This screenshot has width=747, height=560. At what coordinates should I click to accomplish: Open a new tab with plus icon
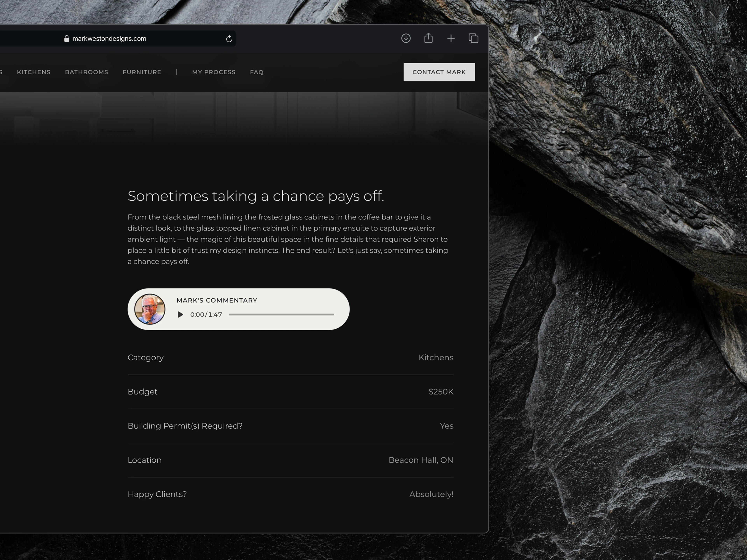click(451, 38)
